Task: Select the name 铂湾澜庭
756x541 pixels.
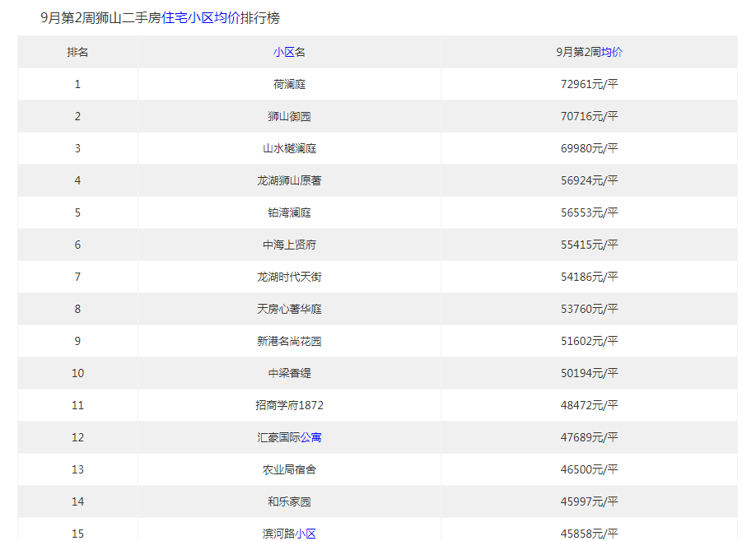Action: point(289,212)
